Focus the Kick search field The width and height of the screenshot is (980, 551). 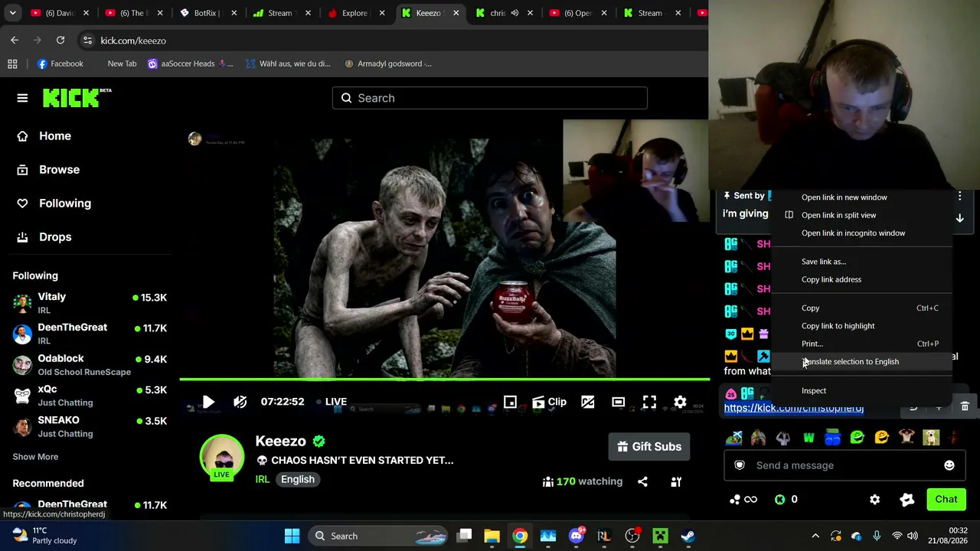pos(490,98)
